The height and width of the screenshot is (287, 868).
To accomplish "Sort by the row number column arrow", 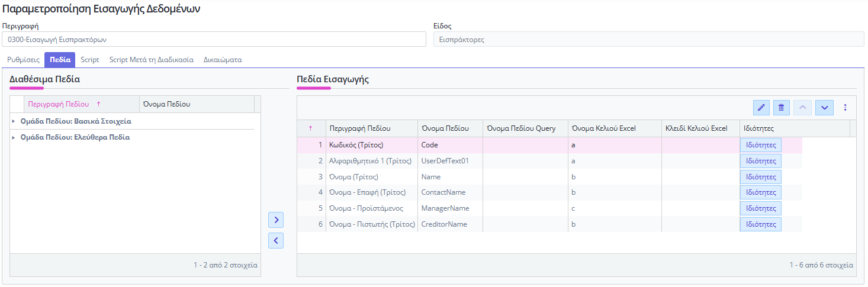I will tap(311, 128).
